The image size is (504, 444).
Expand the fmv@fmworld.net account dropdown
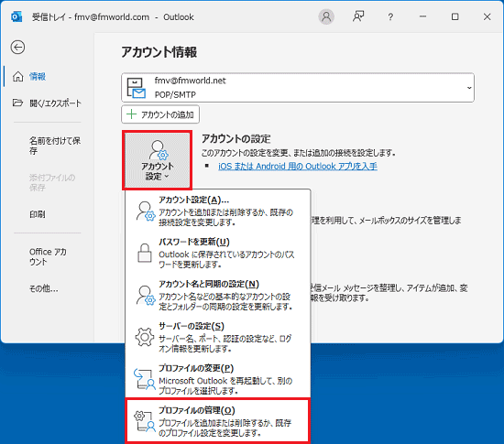coord(469,88)
